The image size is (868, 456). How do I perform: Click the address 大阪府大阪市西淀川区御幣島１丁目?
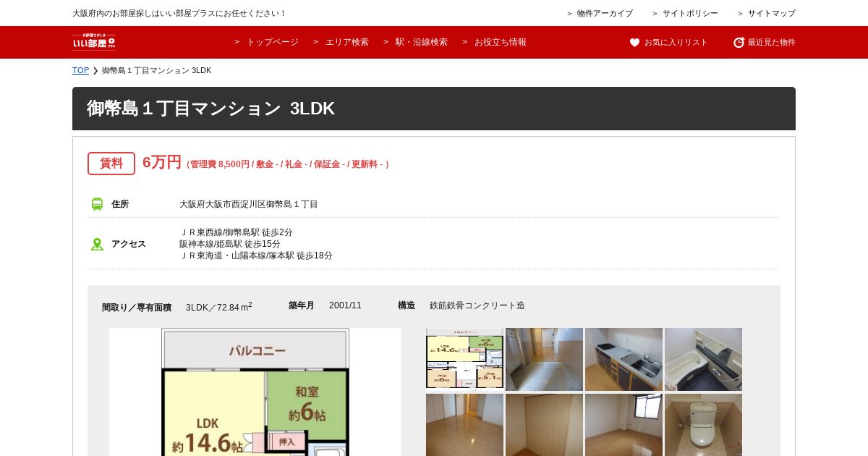click(x=249, y=204)
